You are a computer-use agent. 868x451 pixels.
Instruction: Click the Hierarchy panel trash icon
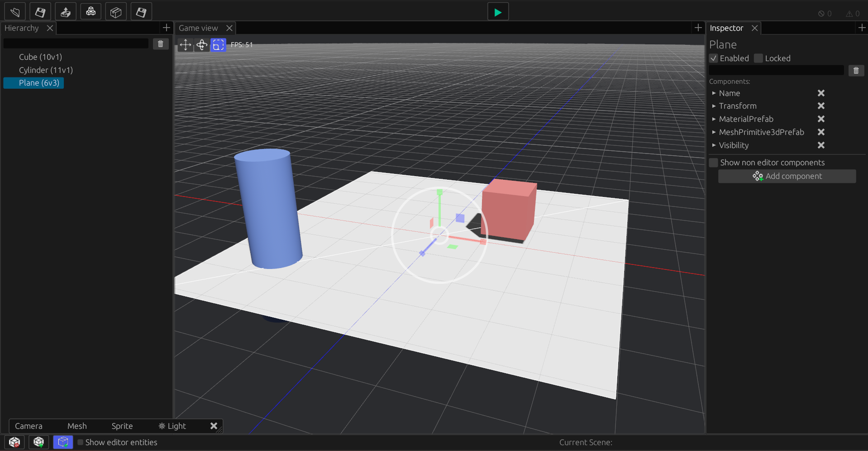(161, 44)
